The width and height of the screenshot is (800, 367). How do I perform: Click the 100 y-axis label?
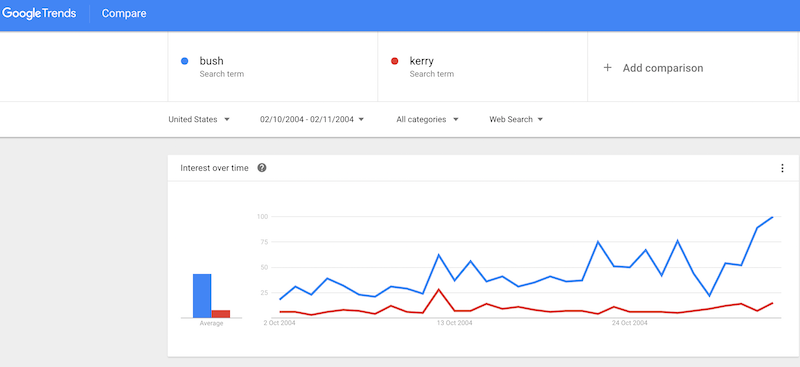pos(262,217)
